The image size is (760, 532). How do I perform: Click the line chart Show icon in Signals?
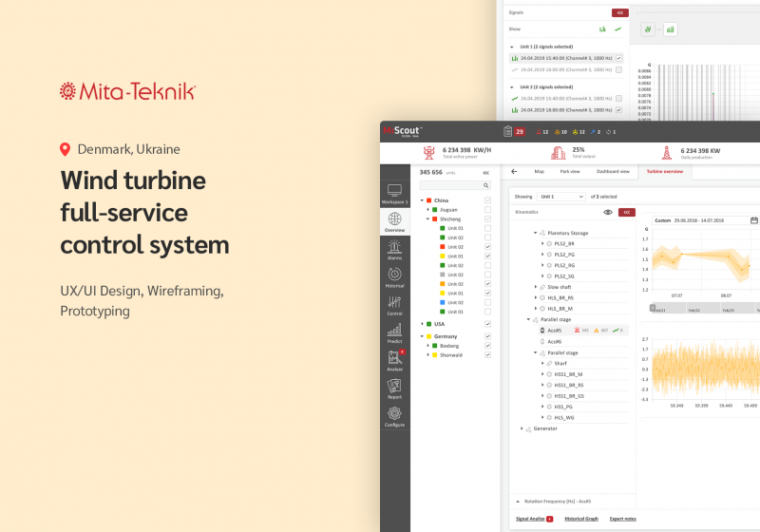(x=618, y=29)
